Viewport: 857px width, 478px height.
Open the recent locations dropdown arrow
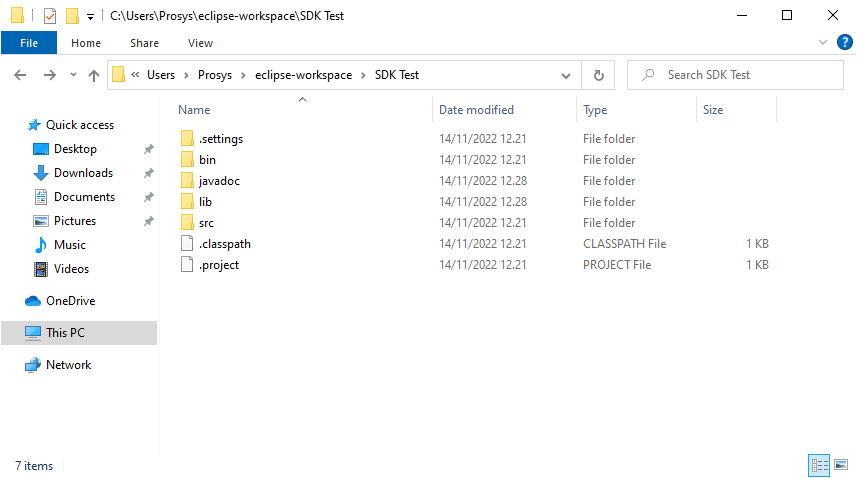73,75
